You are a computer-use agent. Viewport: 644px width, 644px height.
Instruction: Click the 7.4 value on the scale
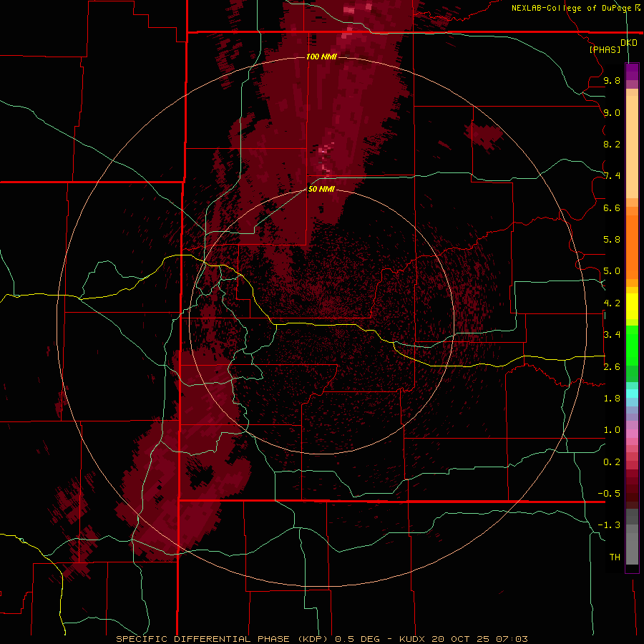tap(612, 176)
